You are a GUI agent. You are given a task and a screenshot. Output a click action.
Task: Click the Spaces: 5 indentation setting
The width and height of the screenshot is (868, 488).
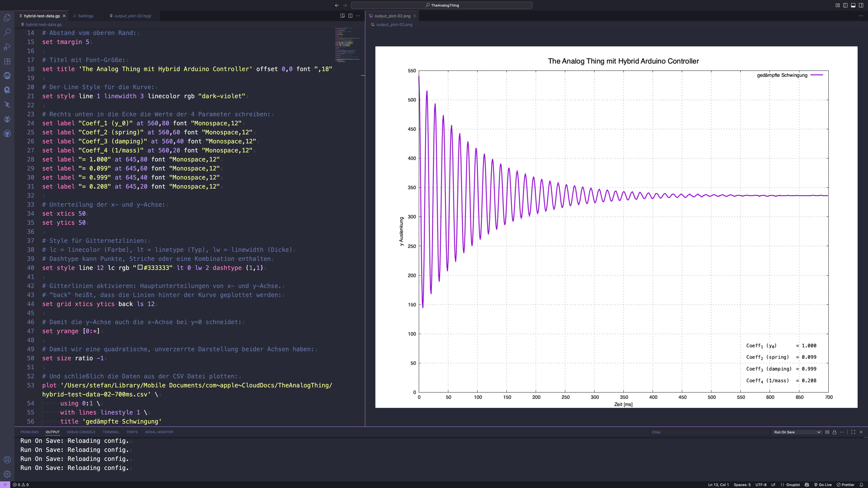(742, 485)
